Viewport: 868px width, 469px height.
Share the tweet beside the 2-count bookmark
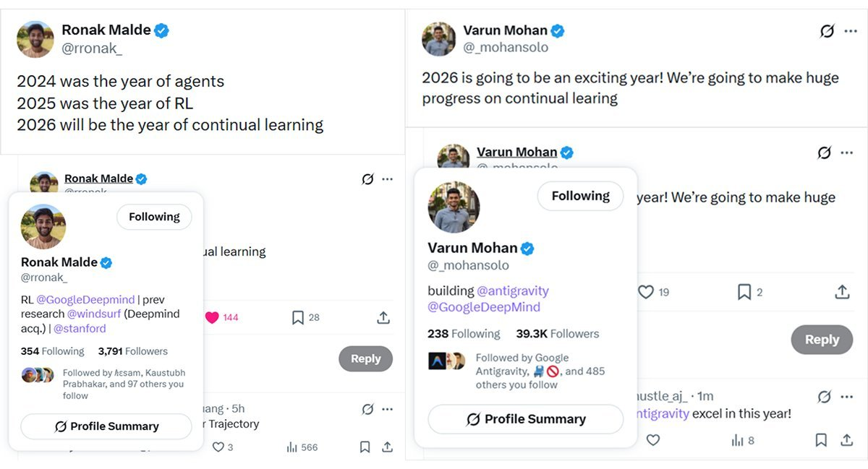tap(842, 292)
